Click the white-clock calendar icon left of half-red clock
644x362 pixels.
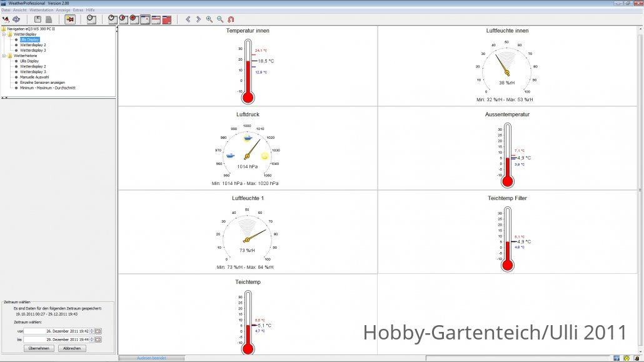coord(113,19)
